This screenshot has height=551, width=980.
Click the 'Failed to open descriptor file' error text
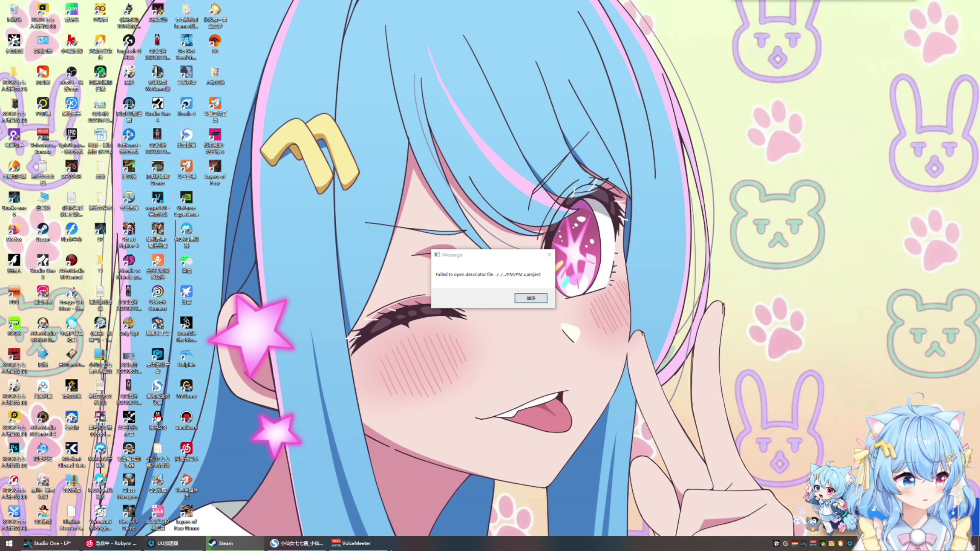click(488, 274)
